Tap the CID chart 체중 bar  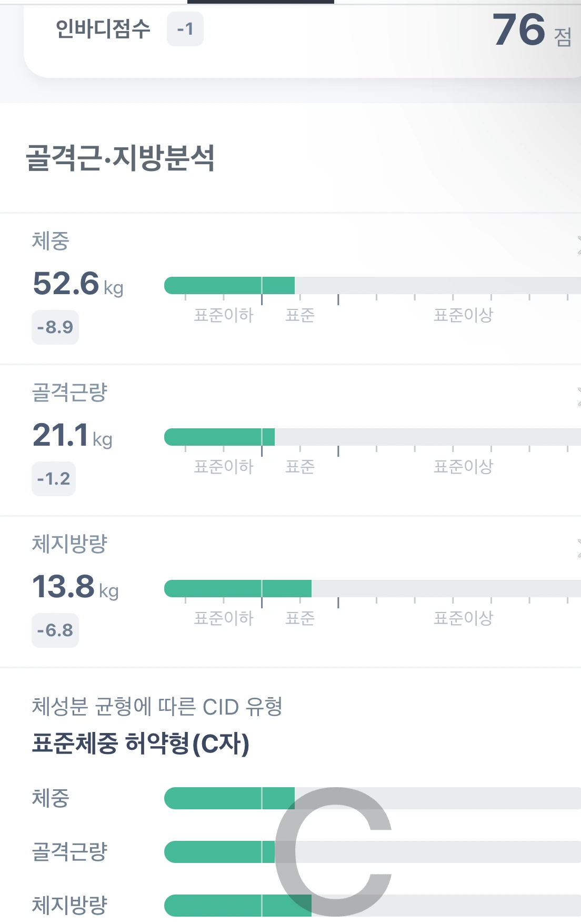point(229,798)
